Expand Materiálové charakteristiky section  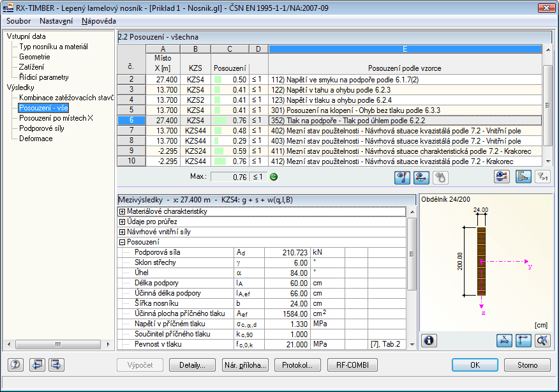click(122, 211)
